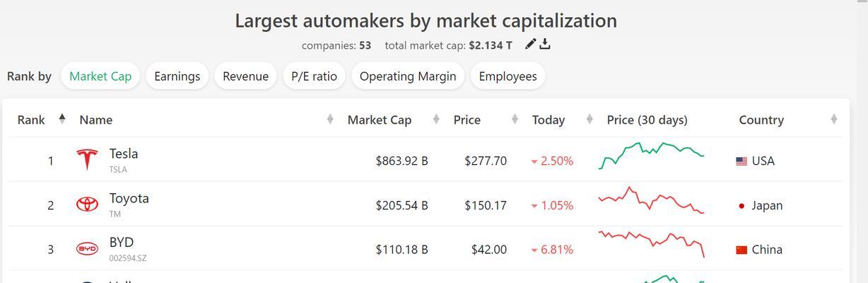Screen dimensions: 868x283
Task: Select the Earnings rank tab
Action: tap(177, 76)
